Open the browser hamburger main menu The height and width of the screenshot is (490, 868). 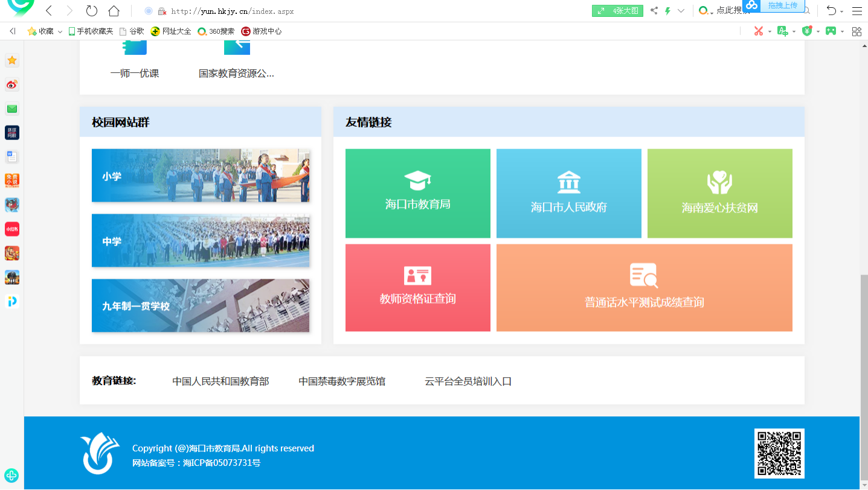pos(857,11)
